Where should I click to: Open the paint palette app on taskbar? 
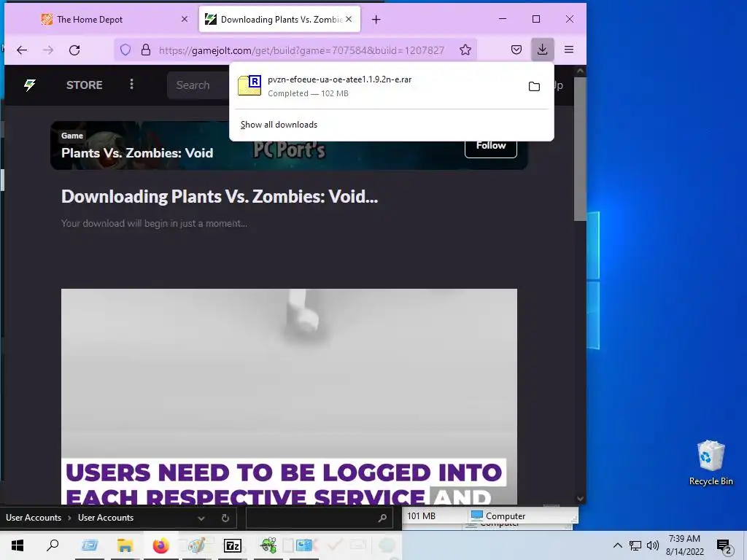coord(196,545)
